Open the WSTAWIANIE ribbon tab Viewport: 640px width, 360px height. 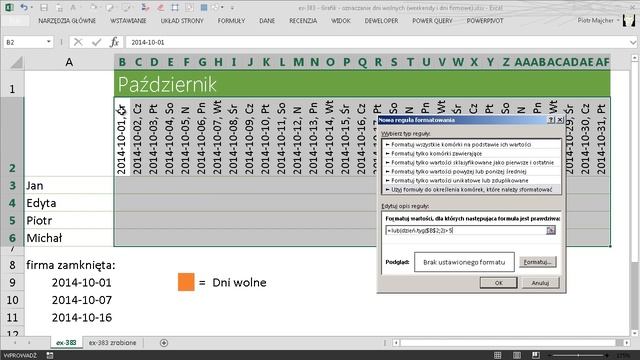128,20
